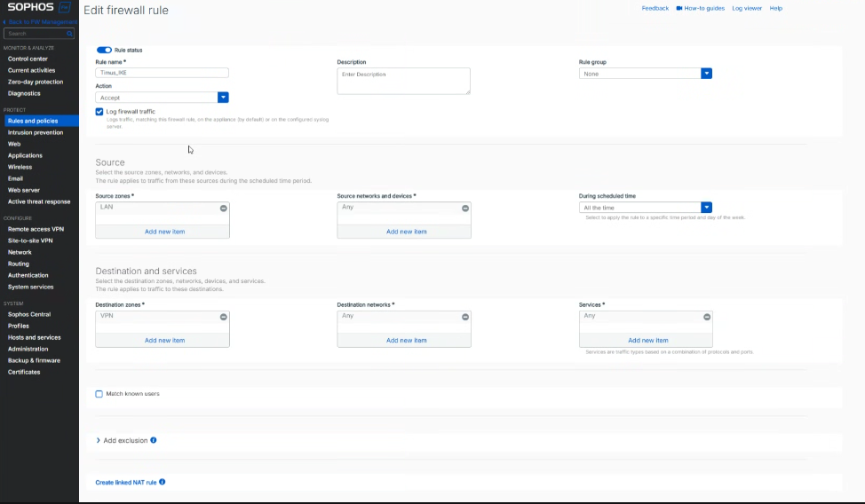Go to Zero-day protection
865x504 pixels.
(36, 83)
